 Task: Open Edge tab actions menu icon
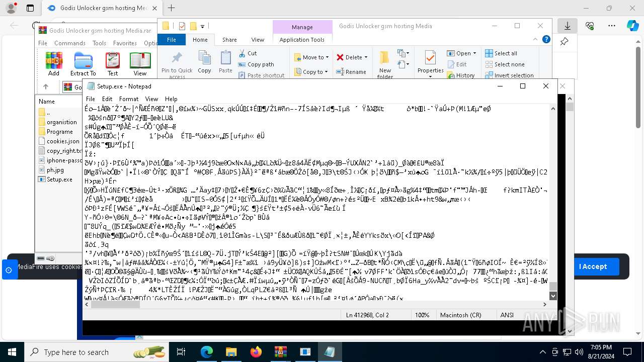[30, 8]
